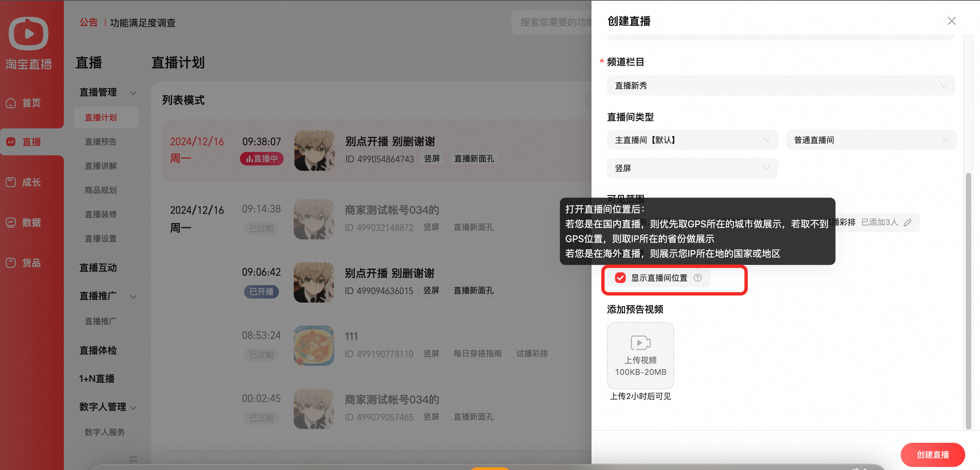This screenshot has width=980, height=470.
Task: Open the 频道栏目 直播新秀 dropdown
Action: tap(781, 85)
